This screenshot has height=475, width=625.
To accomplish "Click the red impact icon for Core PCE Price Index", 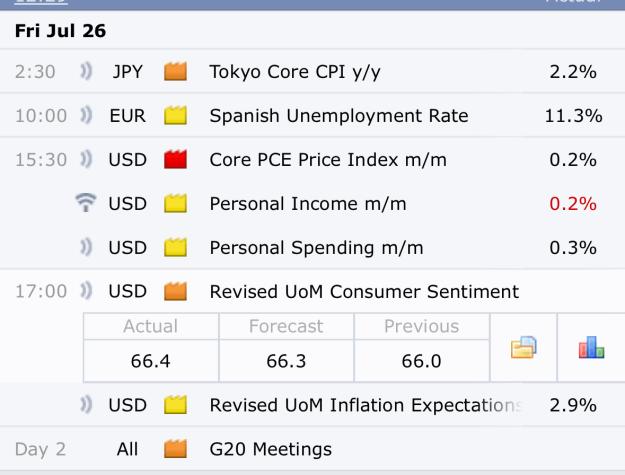I will coord(175,159).
